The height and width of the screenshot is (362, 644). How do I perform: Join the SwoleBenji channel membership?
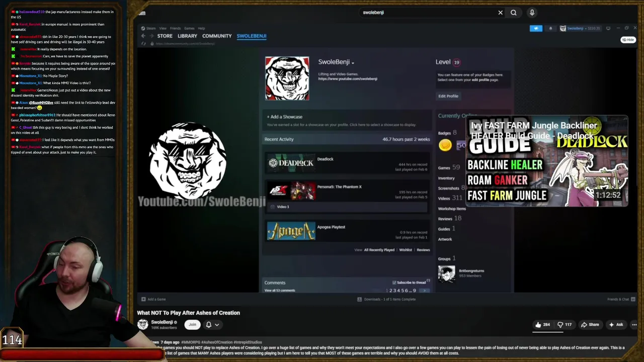(192, 325)
